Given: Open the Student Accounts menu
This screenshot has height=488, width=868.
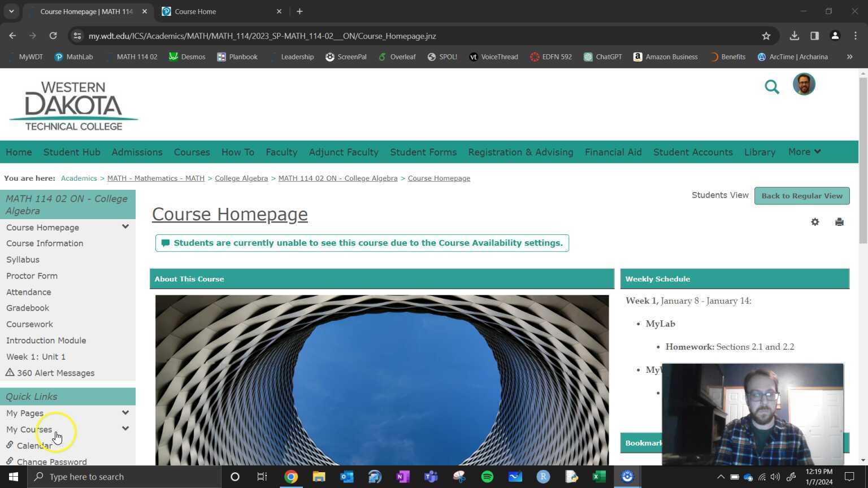Looking at the screenshot, I should [x=693, y=152].
